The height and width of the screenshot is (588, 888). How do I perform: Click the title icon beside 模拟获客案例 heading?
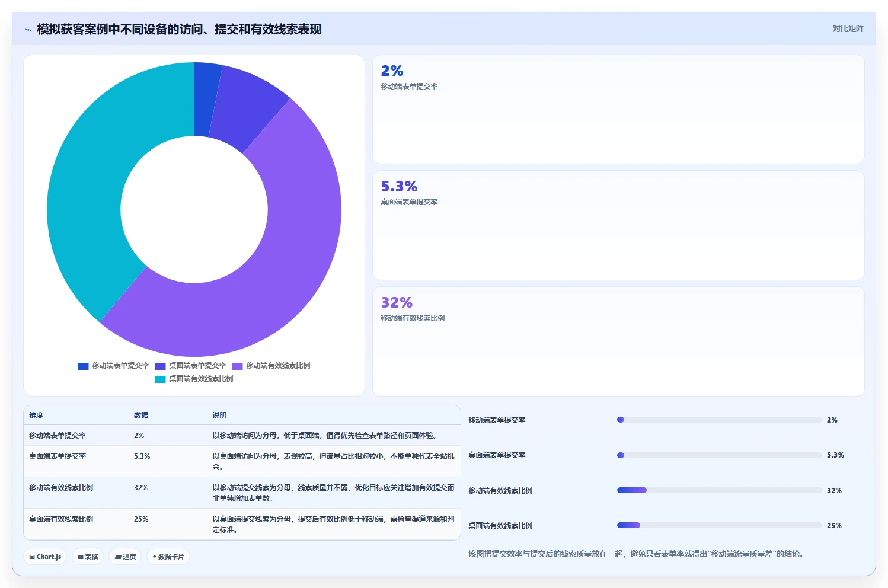tap(28, 30)
